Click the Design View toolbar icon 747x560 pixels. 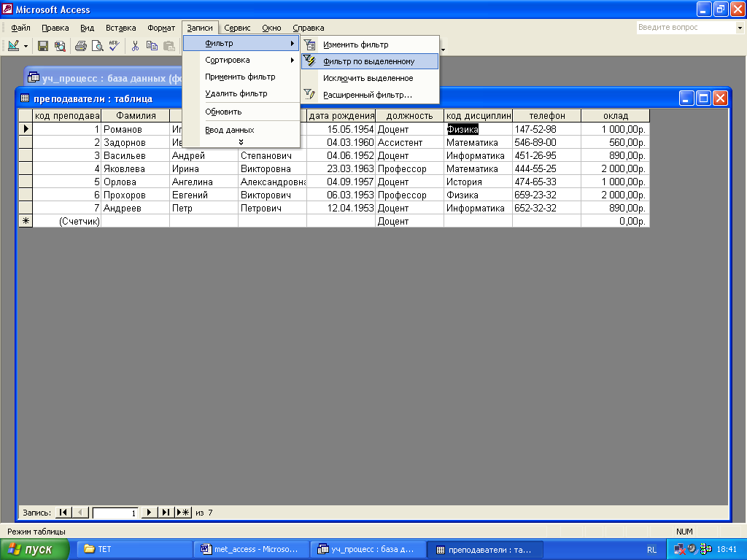pos(14,46)
